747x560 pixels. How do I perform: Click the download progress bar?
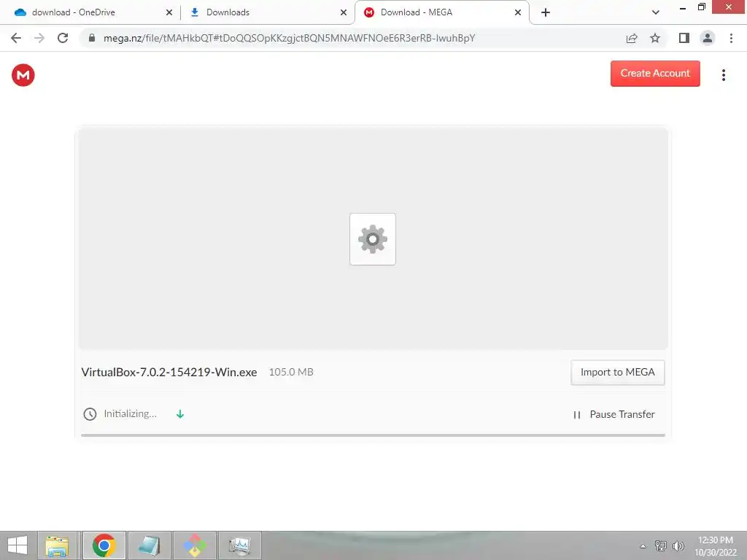373,435
